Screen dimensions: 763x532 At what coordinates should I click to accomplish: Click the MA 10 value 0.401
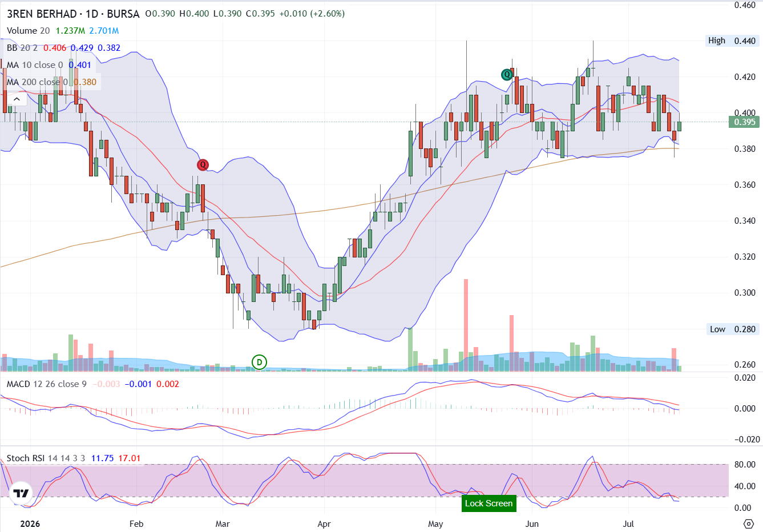coord(80,65)
